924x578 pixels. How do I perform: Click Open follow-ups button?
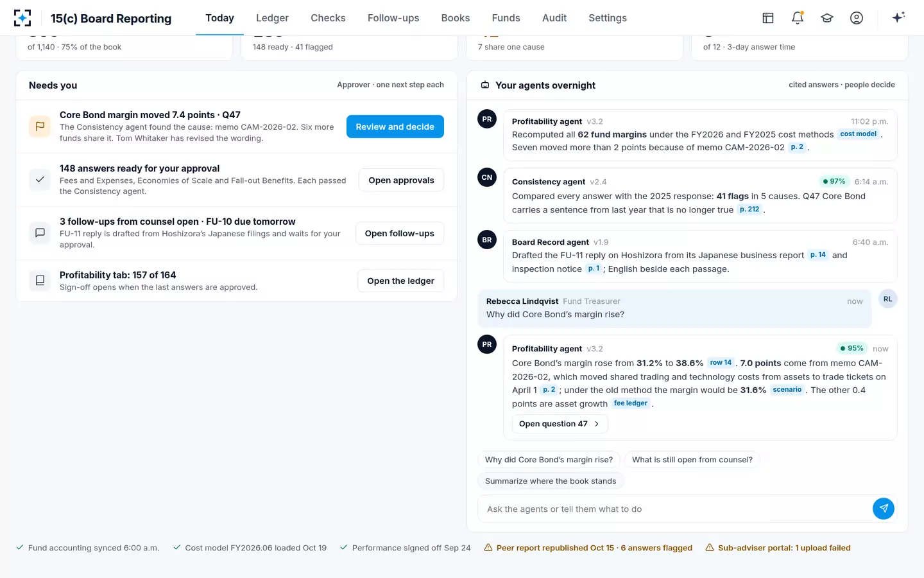pos(400,233)
